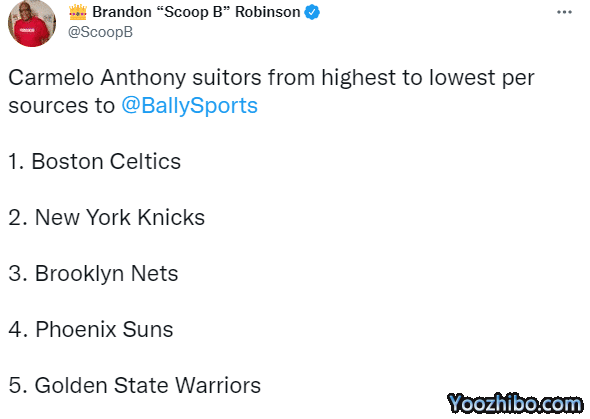Select the '1. Boston Celtics' line
Image resolution: width=590 pixels, height=419 pixels.
click(94, 162)
